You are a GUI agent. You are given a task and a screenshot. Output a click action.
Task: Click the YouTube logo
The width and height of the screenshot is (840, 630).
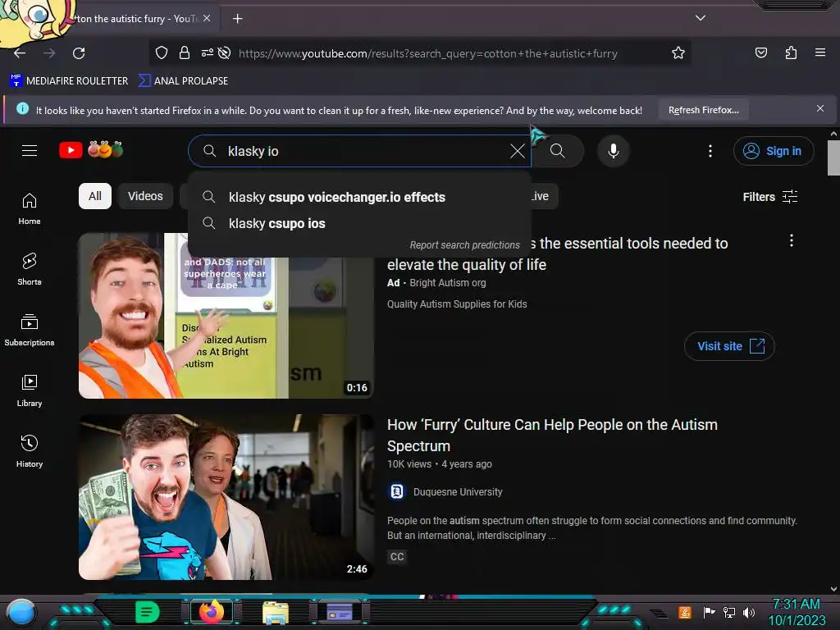tap(91, 150)
